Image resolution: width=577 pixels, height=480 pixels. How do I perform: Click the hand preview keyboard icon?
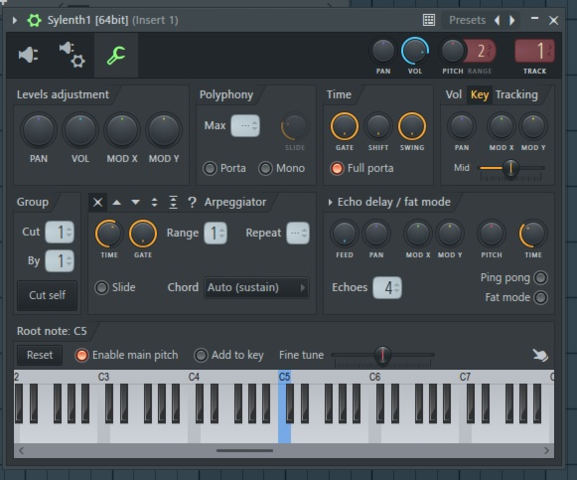click(x=540, y=355)
